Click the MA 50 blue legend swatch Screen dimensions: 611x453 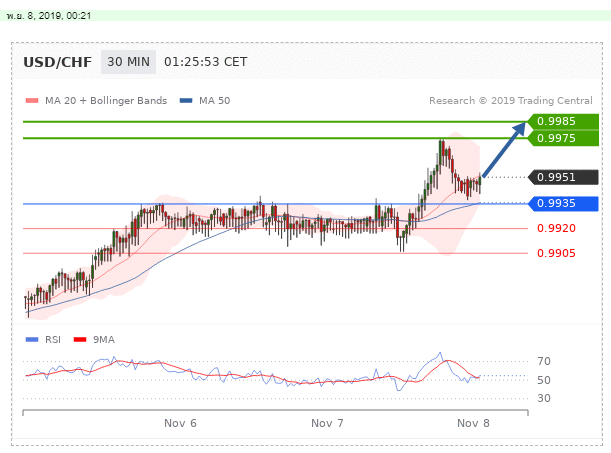point(186,101)
